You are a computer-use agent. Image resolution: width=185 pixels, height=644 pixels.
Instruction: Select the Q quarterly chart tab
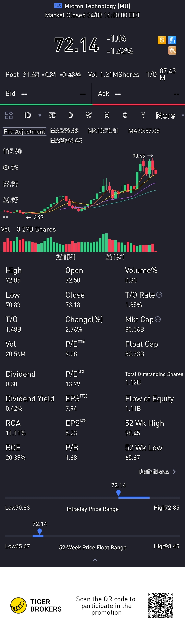pyautogui.click(x=125, y=115)
